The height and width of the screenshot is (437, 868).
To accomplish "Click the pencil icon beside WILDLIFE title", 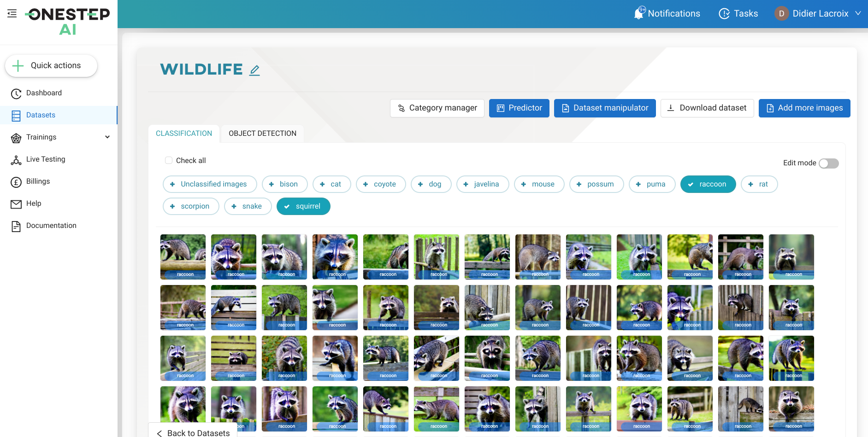I will pyautogui.click(x=254, y=70).
